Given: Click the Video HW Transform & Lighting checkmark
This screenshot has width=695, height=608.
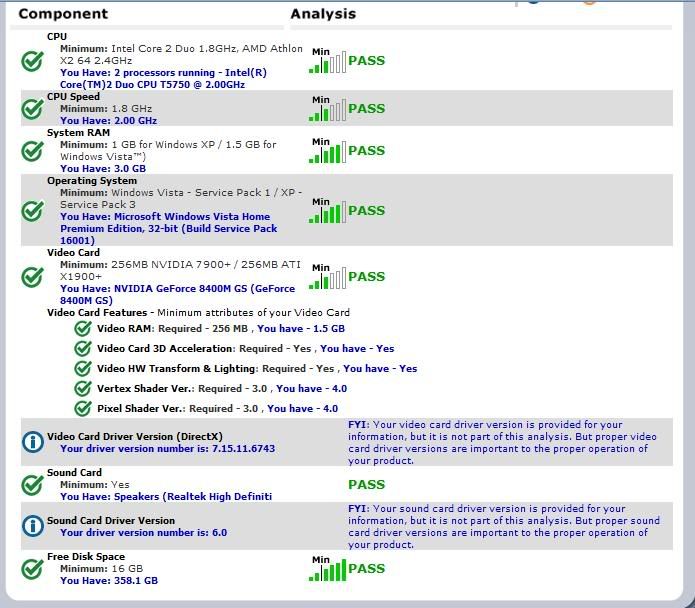Looking at the screenshot, I should click(83, 368).
